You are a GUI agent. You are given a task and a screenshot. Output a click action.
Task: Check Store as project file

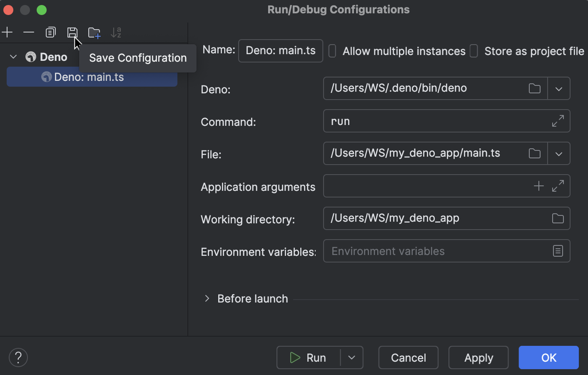473,51
